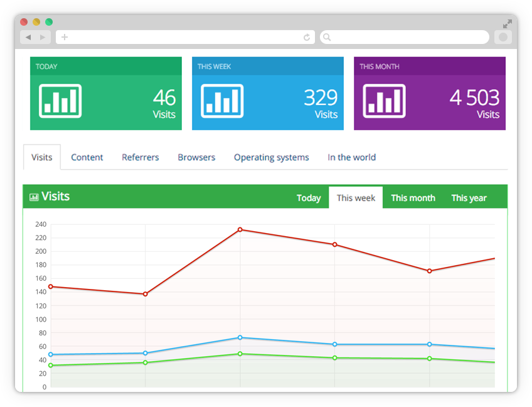Click the reload page icon
The width and height of the screenshot is (532, 407).
307,37
